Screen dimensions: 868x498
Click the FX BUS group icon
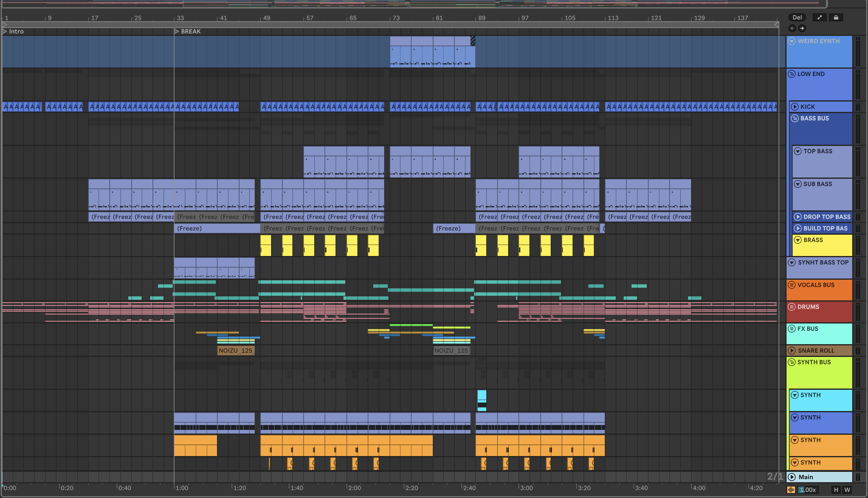pos(792,329)
